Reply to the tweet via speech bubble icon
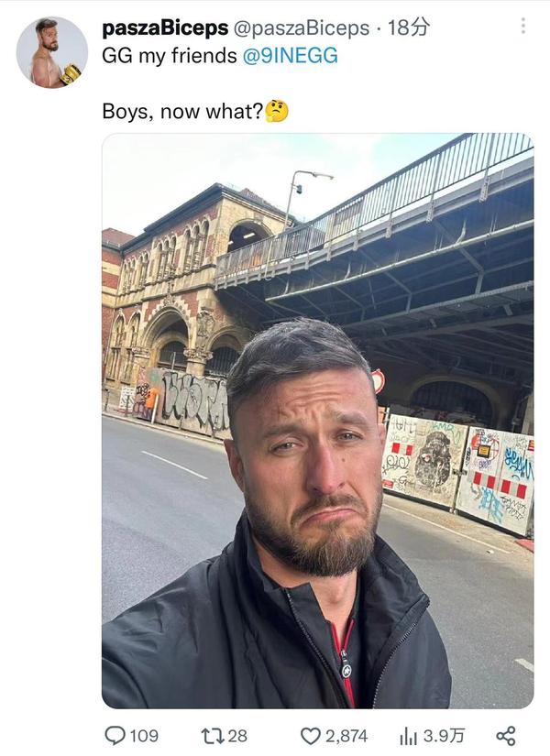Screen dimensions: 550x756 pyautogui.click(x=115, y=735)
